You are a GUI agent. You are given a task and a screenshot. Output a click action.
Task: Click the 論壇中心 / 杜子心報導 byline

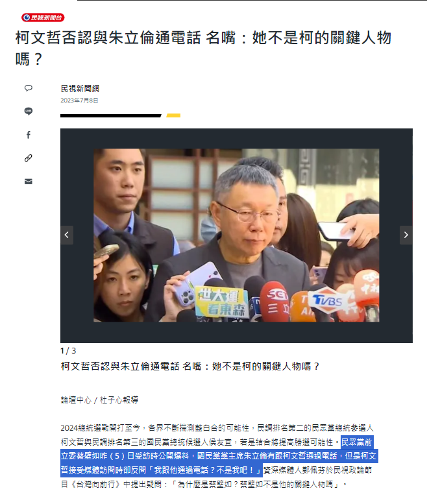99,400
